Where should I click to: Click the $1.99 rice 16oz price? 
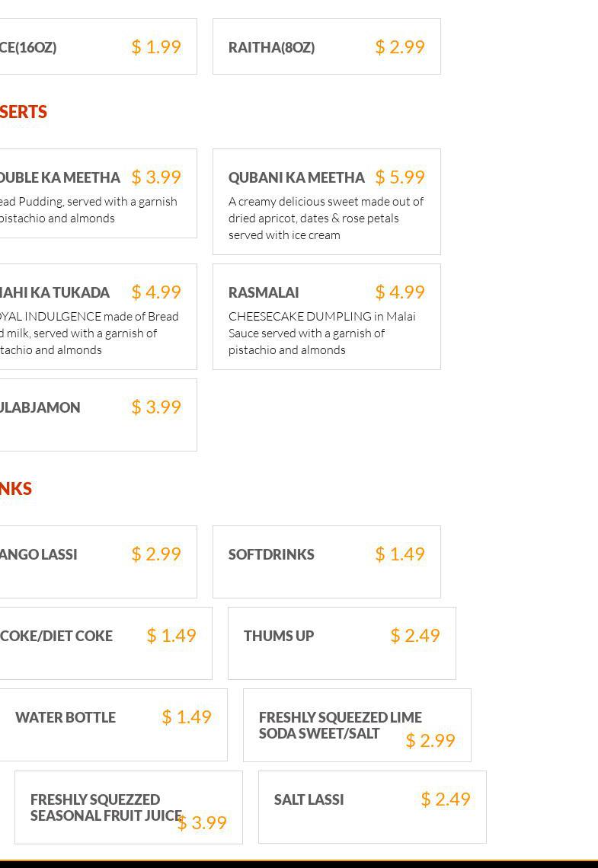click(x=155, y=47)
